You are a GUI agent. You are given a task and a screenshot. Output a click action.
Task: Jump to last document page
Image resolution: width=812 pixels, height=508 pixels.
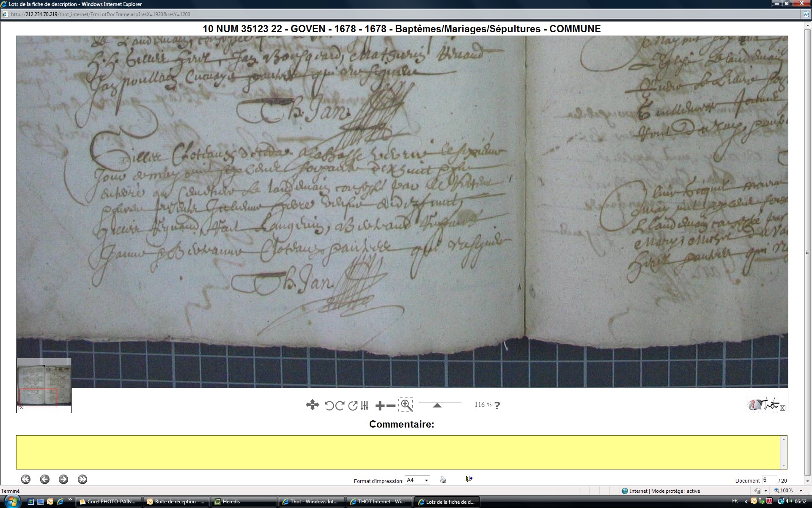coord(82,479)
